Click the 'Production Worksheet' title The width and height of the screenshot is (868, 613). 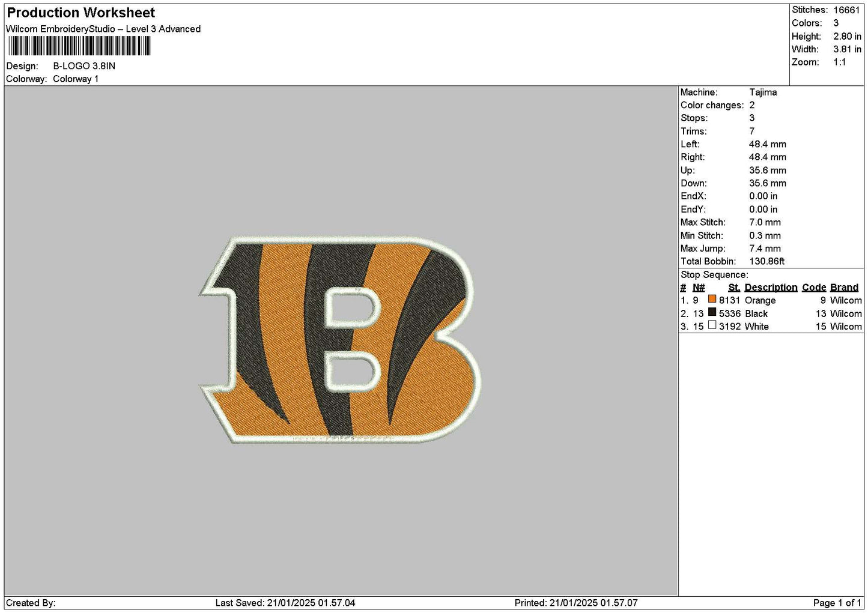pos(80,13)
